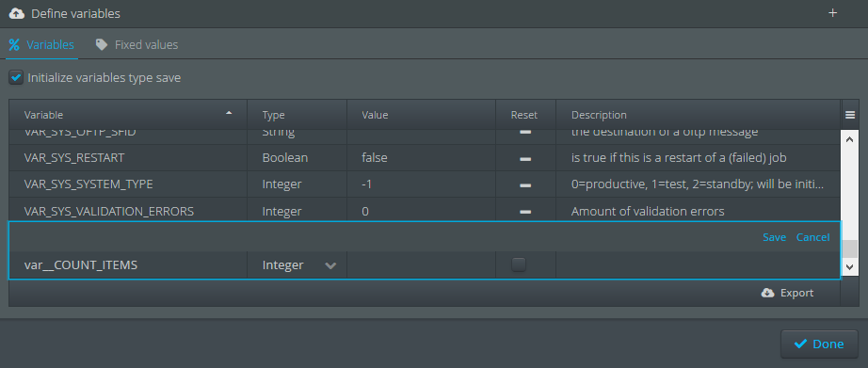Viewport: 868px width, 368px height.
Task: Click the scrollbar down arrow
Action: [850, 267]
